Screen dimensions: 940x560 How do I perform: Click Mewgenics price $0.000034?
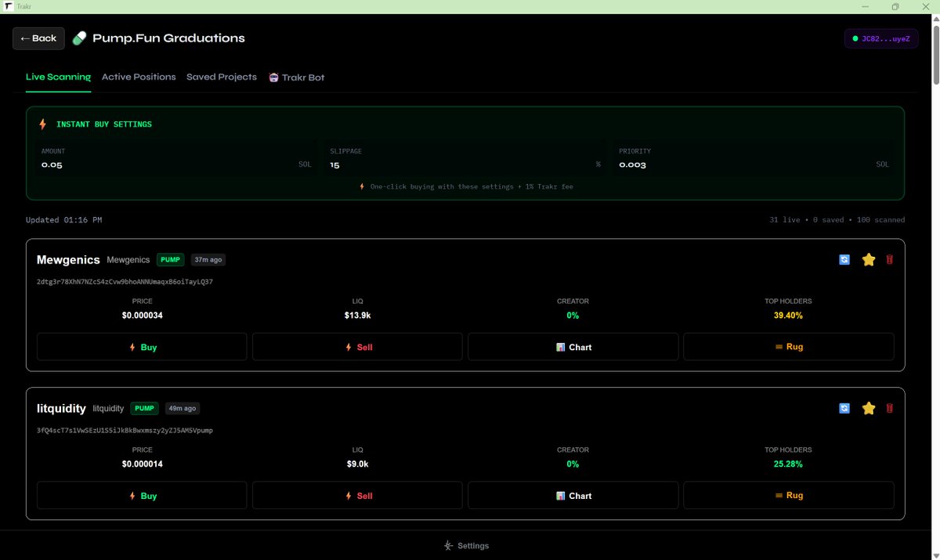tap(142, 316)
